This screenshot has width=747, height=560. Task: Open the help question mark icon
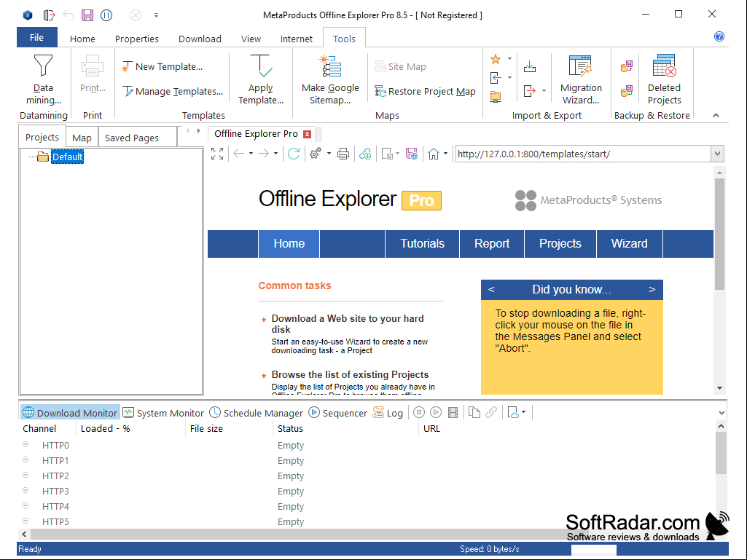click(719, 36)
